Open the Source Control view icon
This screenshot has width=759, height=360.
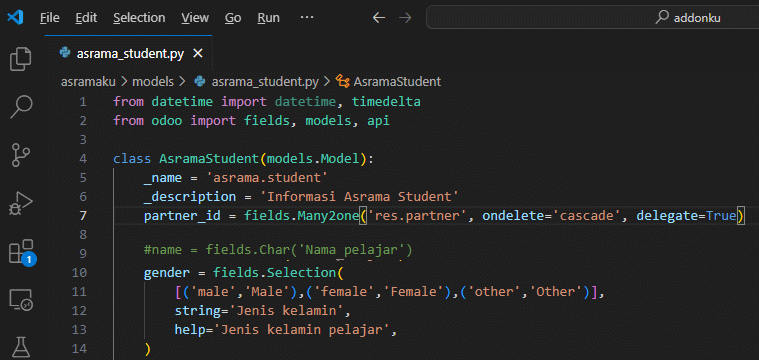coord(21,154)
